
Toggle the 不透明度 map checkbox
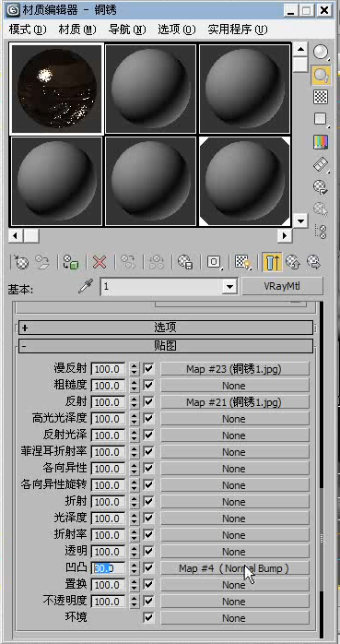(148, 602)
